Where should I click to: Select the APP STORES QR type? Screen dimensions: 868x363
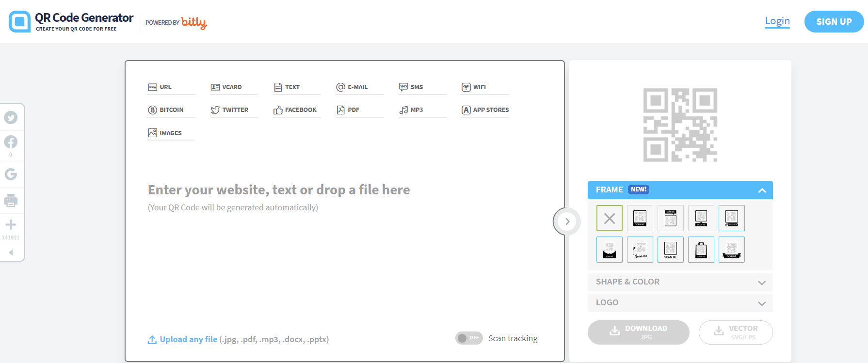coord(485,110)
